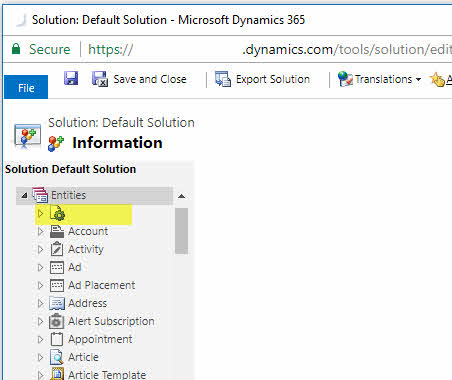Click the tree scrollbar up arrow
The width and height of the screenshot is (452, 380).
click(181, 196)
